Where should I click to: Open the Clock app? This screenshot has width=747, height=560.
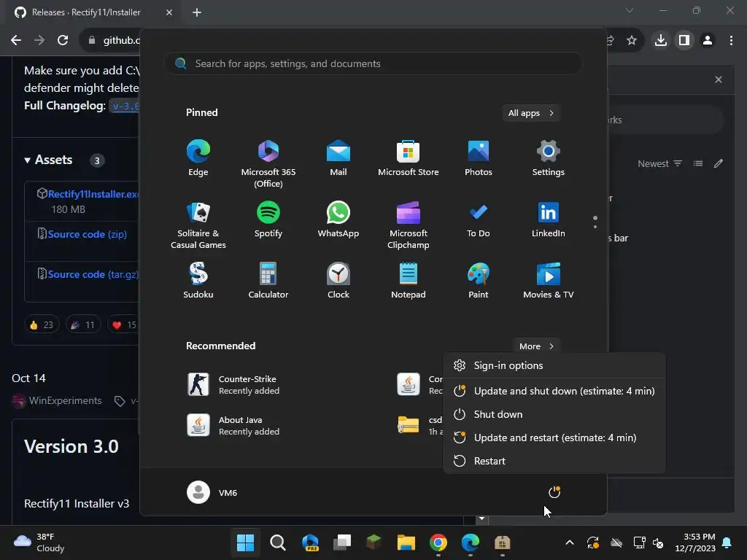click(x=338, y=281)
